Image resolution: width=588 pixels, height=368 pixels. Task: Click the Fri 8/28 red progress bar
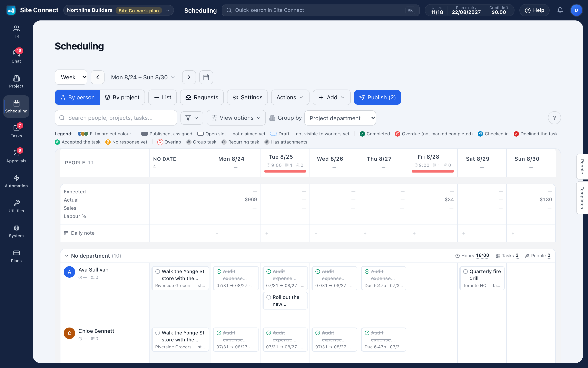point(433,171)
